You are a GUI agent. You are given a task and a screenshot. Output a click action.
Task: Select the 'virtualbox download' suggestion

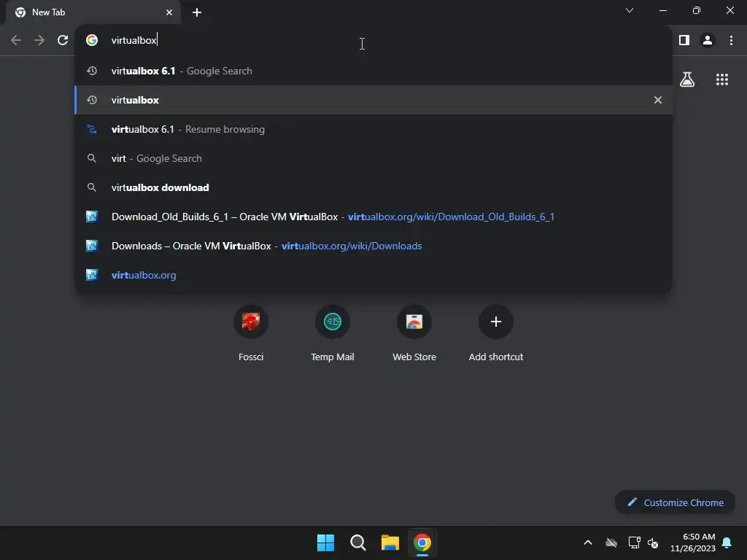[373, 187]
